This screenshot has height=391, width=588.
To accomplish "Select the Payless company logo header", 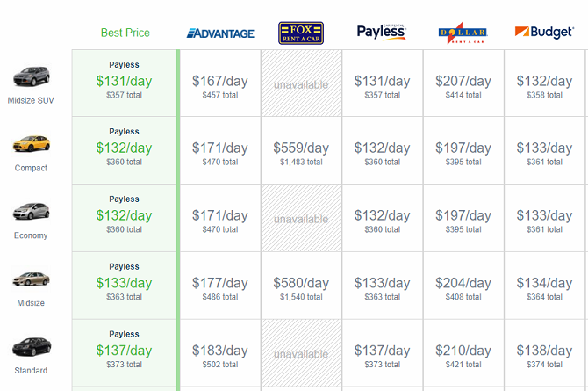I will tap(382, 33).
